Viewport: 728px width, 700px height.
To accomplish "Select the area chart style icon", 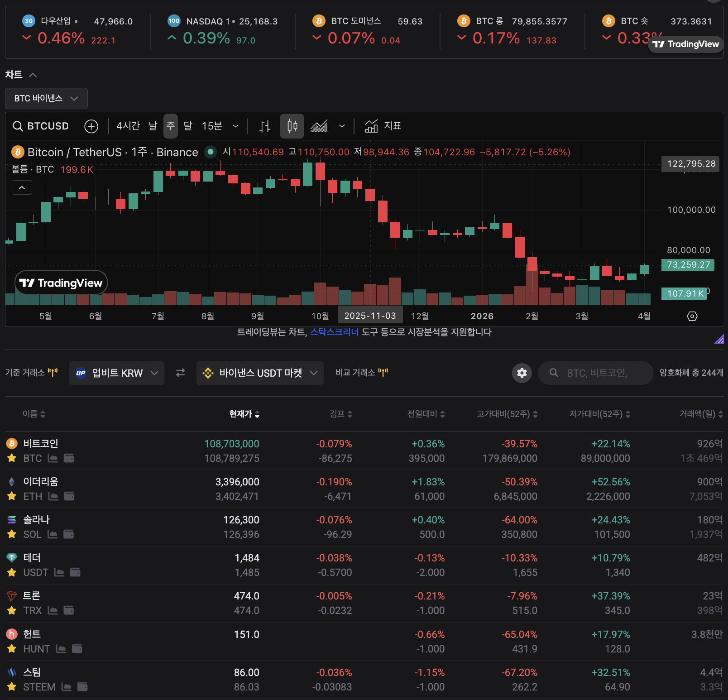I will point(319,126).
